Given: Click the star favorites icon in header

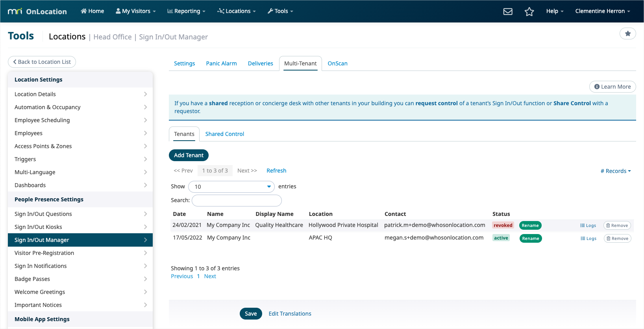Looking at the screenshot, I should click(529, 11).
